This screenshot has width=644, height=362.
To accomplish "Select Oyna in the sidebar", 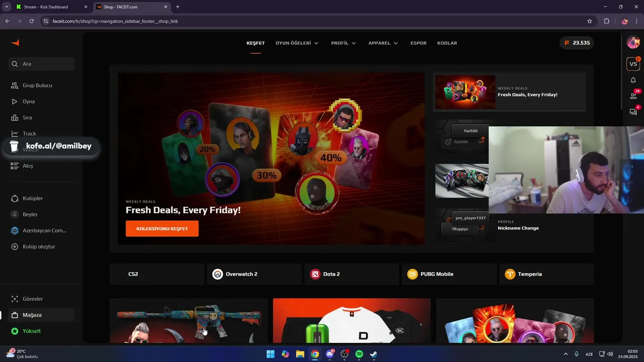I will click(41, 102).
